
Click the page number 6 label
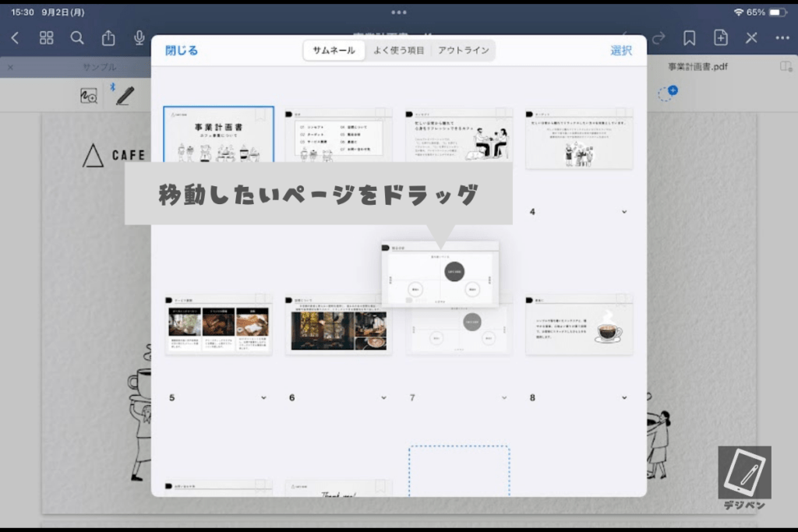click(291, 398)
